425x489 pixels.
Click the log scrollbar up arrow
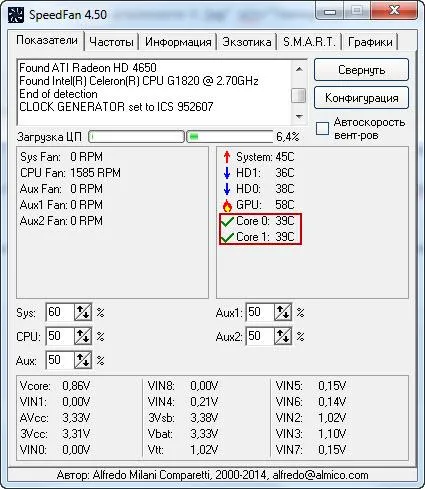[x=299, y=69]
